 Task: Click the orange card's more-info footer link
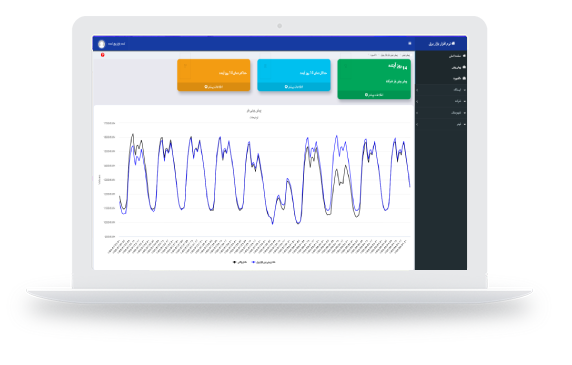pos(214,87)
